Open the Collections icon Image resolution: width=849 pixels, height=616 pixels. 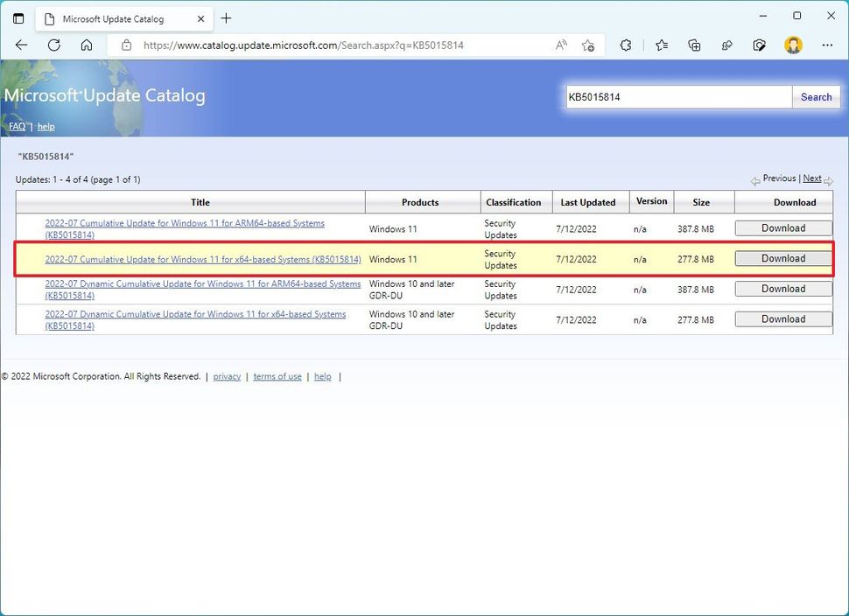[x=695, y=45]
